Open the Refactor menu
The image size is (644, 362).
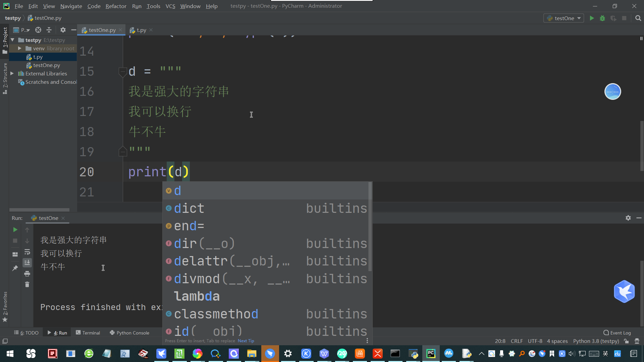click(x=116, y=6)
